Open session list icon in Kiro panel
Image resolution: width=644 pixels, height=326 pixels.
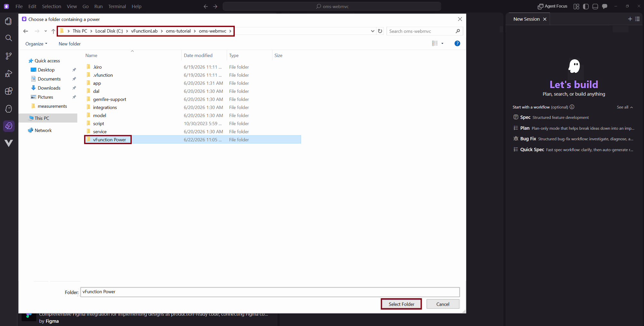point(638,19)
